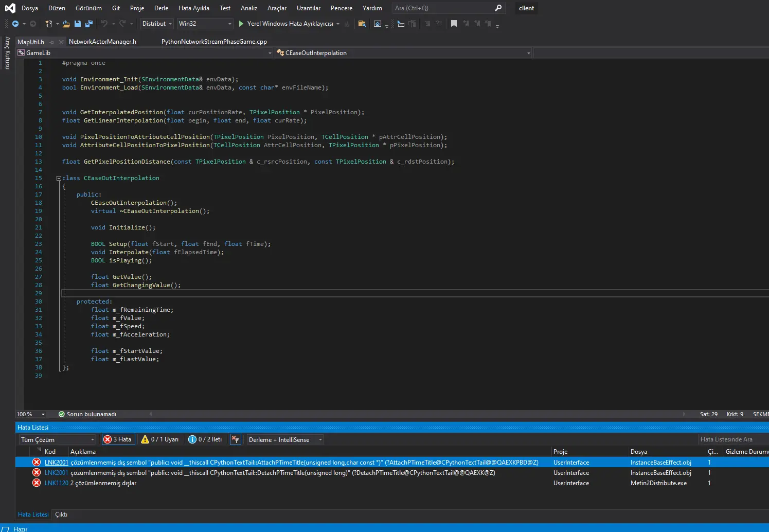Toggle the 0 / 2 İleti messages filter
Viewport: 769px width, 532px height.
[205, 439]
